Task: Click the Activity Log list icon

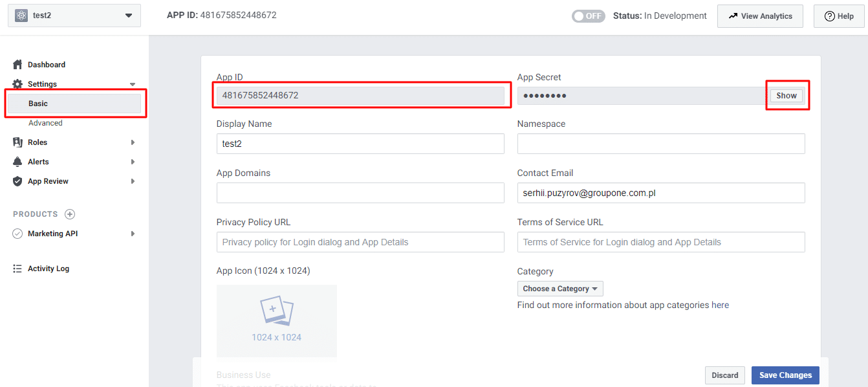Action: (17, 269)
